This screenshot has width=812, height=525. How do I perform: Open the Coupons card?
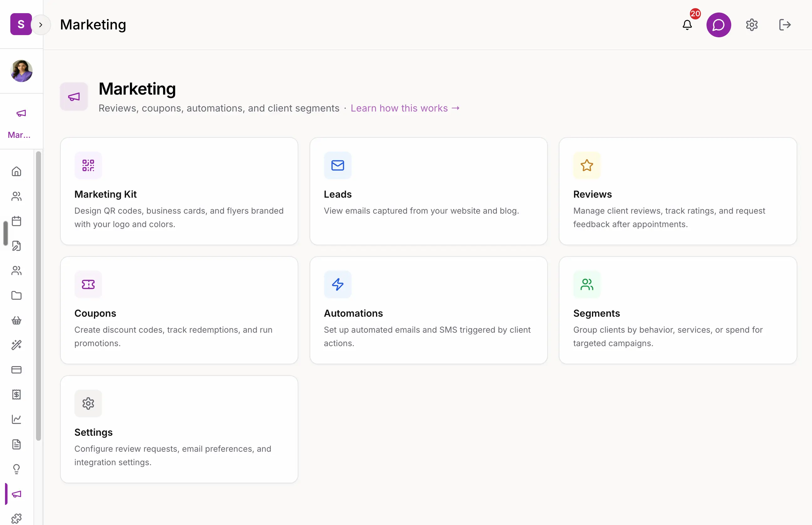coord(179,310)
